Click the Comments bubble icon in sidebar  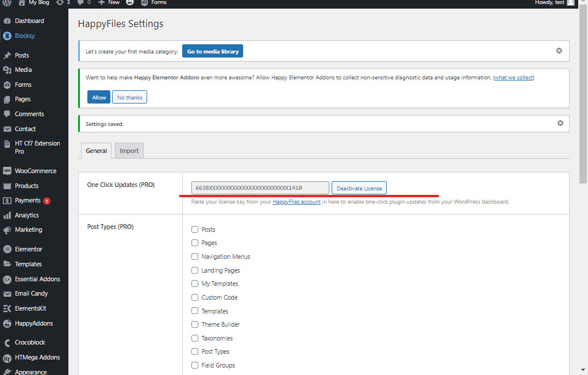[7, 114]
